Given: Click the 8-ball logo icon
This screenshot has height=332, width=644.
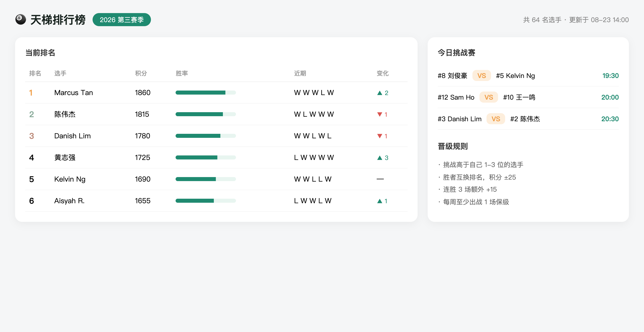Looking at the screenshot, I should coord(21,20).
